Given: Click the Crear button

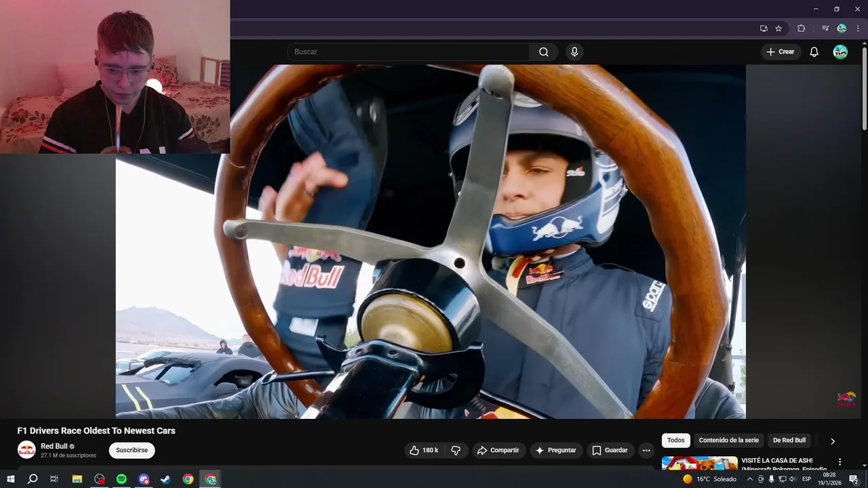Looking at the screenshot, I should click(781, 52).
